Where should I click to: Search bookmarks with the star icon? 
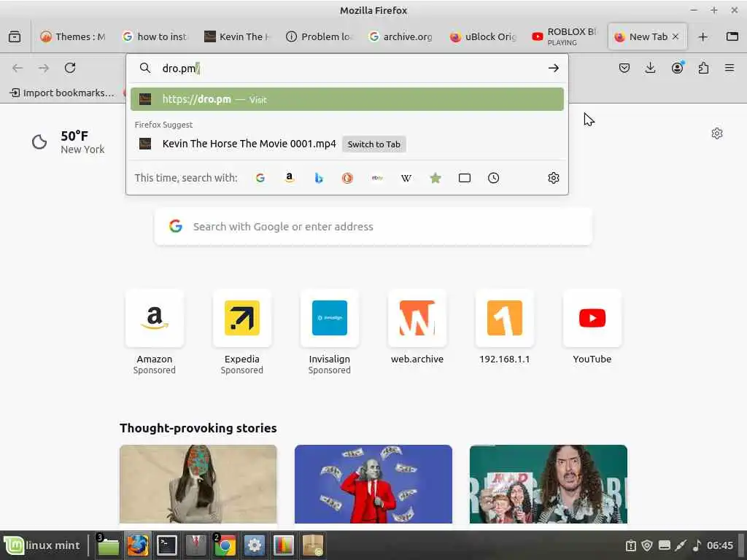pos(436,178)
